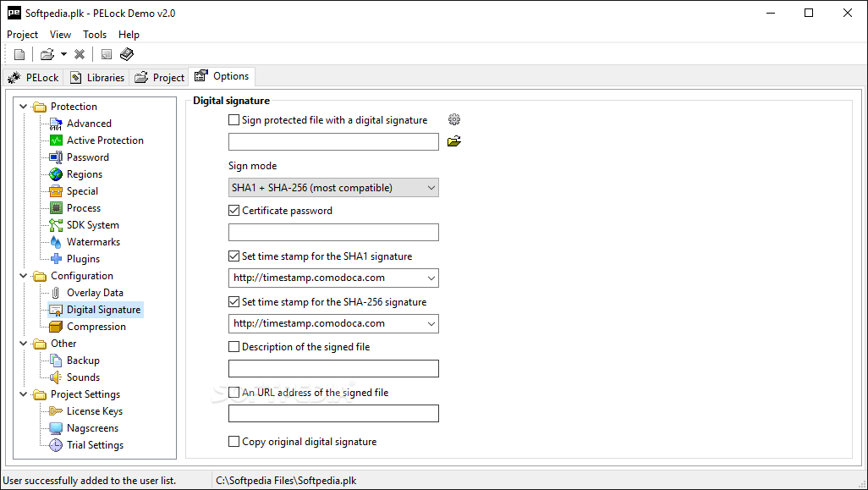The width and height of the screenshot is (868, 490).
Task: Click the signed file URL address field
Action: pyautogui.click(x=333, y=413)
